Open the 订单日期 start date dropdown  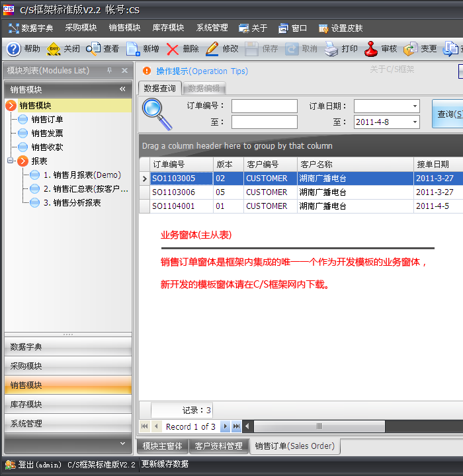(415, 106)
